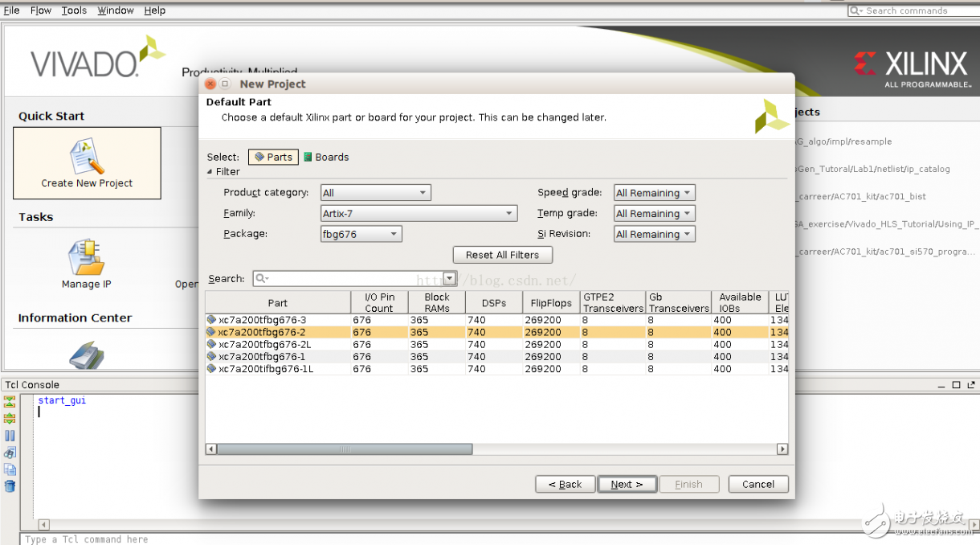The width and height of the screenshot is (980, 545).
Task: Expand the Speed grade dropdown
Action: 654,193
